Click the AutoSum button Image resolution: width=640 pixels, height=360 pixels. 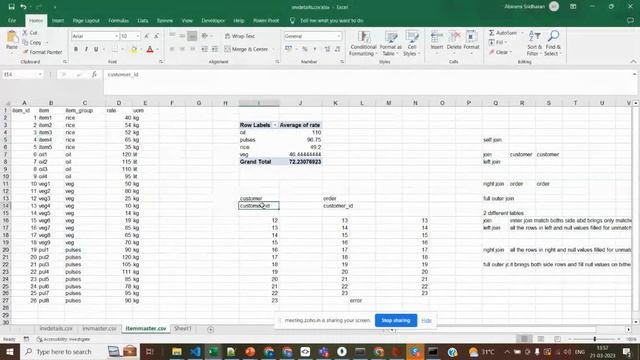click(x=503, y=33)
